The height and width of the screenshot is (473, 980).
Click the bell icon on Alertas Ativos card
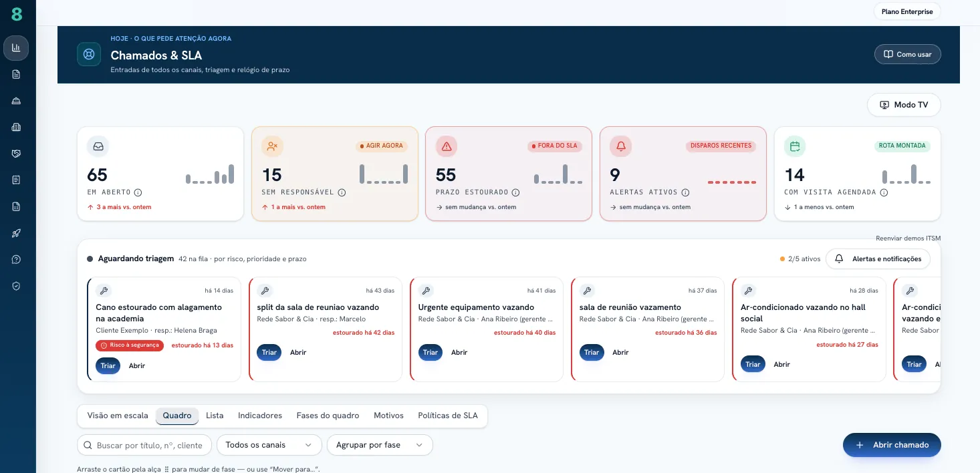click(x=621, y=146)
